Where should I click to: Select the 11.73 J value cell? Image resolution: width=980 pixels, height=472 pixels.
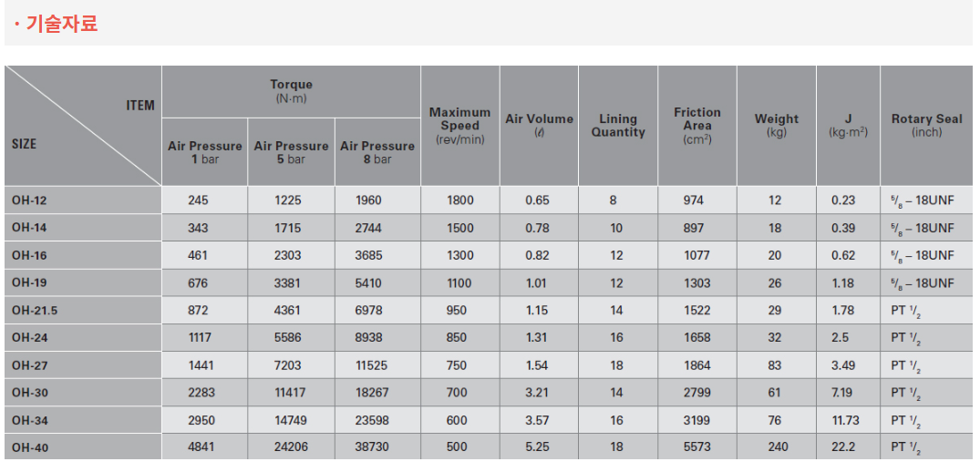coord(845,420)
